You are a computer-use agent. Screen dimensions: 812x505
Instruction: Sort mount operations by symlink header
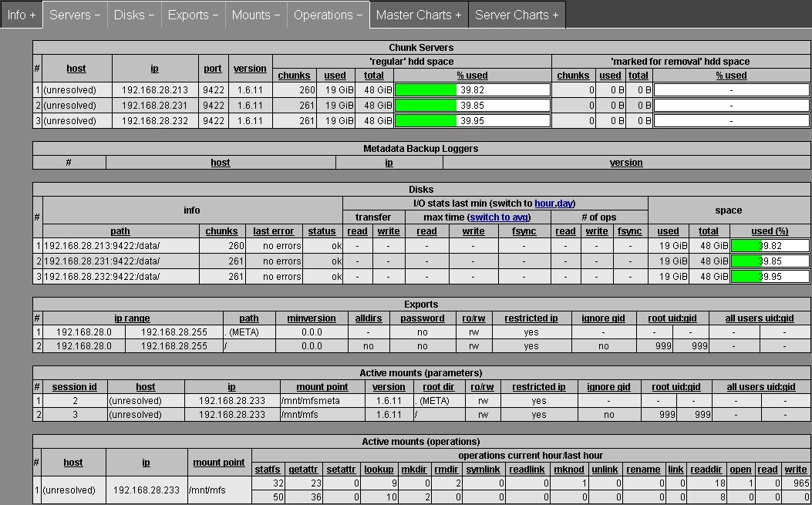coord(483,470)
